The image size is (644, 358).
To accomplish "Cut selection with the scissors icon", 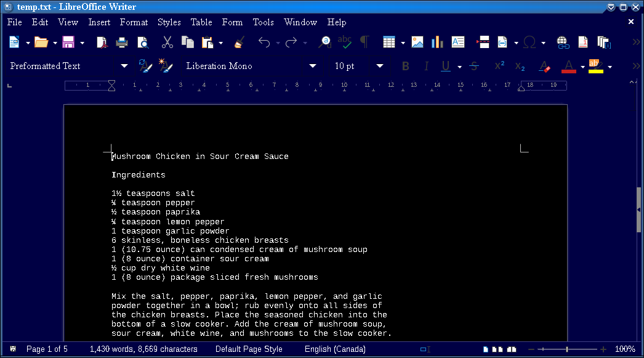I will (x=167, y=42).
